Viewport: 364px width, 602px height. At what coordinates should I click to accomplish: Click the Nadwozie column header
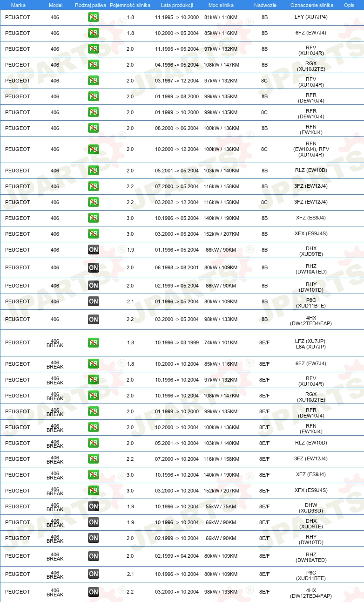pos(264,5)
